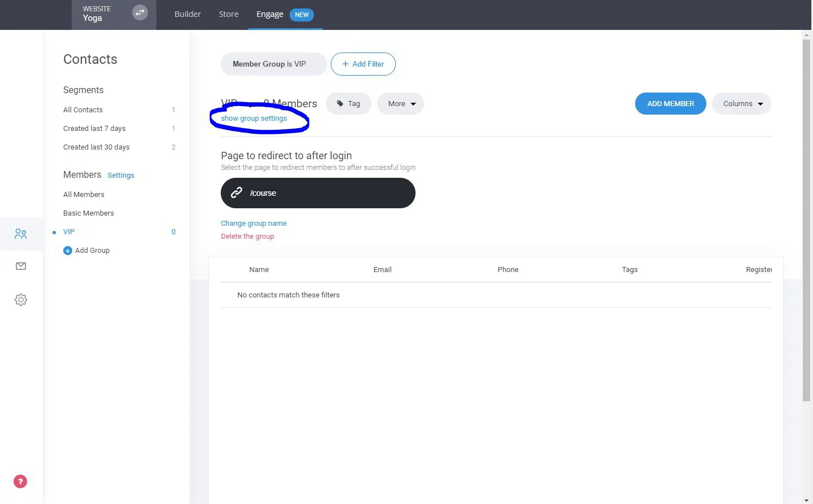Click the scrollbar down arrow
Screen dimensions: 813x504
tap(806, 499)
